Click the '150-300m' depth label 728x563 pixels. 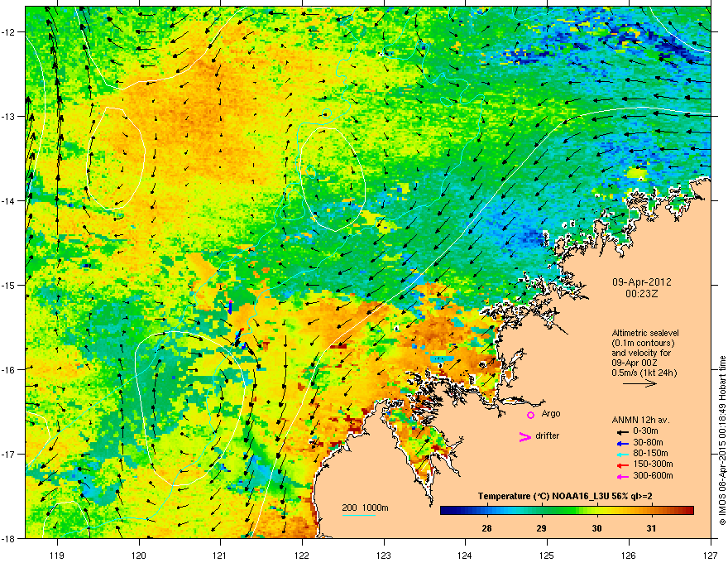pos(653,464)
